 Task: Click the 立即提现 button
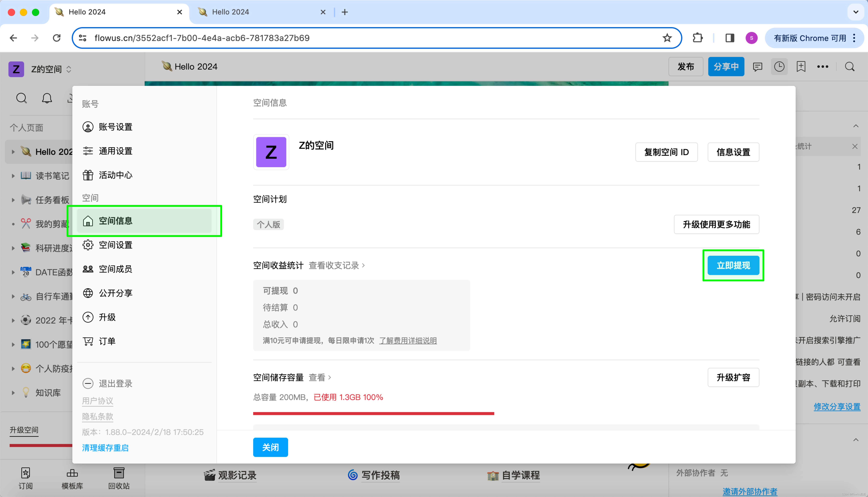point(733,266)
